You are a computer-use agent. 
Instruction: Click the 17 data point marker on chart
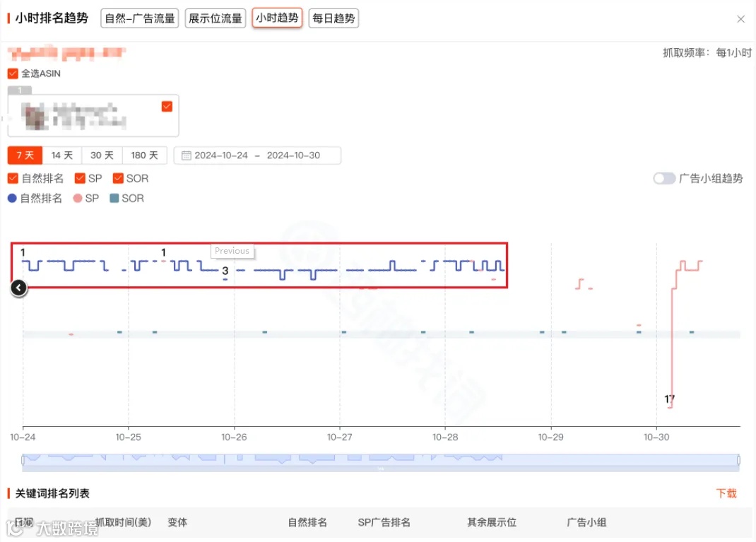point(669,399)
